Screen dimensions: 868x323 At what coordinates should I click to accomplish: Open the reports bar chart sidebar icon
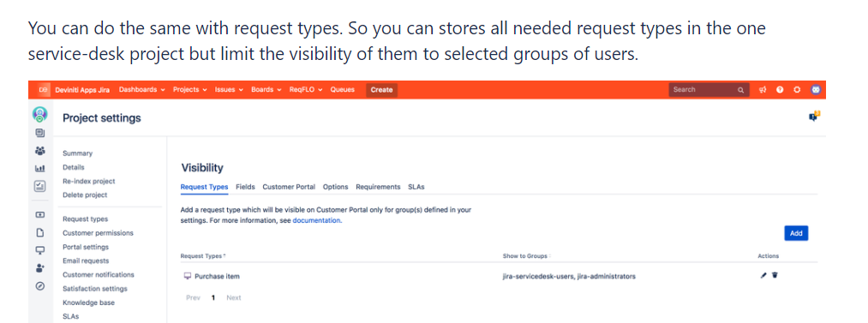[40, 168]
